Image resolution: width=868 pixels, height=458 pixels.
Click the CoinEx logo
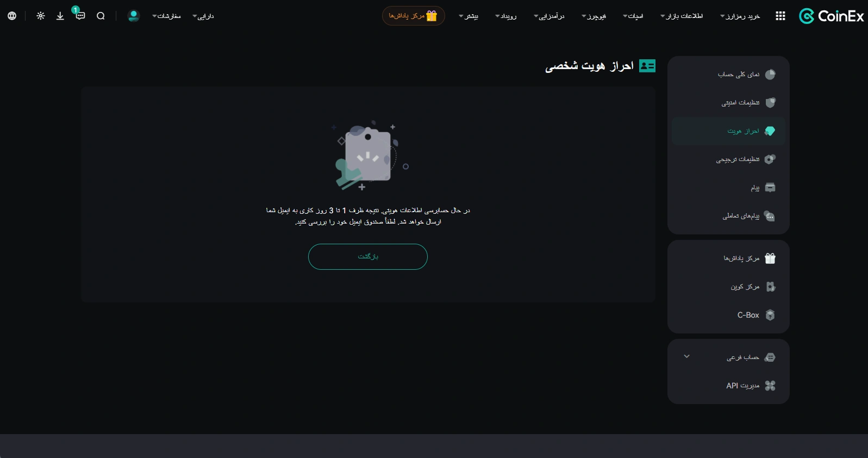pos(831,16)
